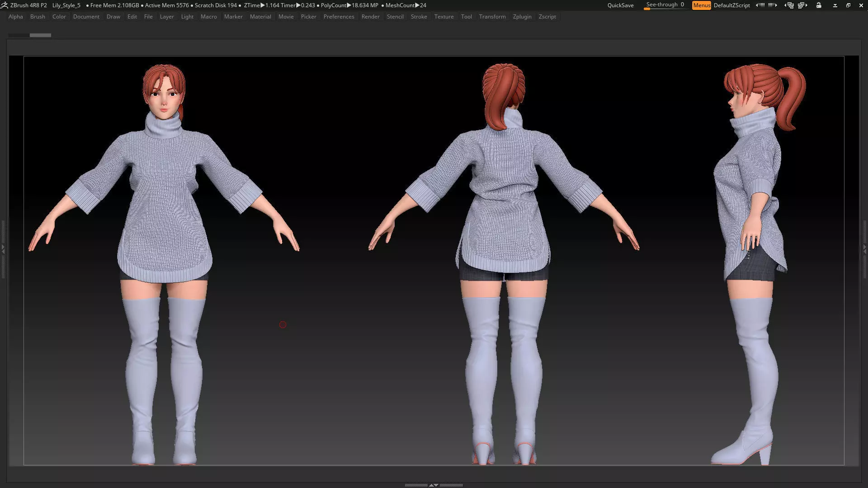Open the Material menu
Screen dimensions: 868x488
[x=260, y=17]
